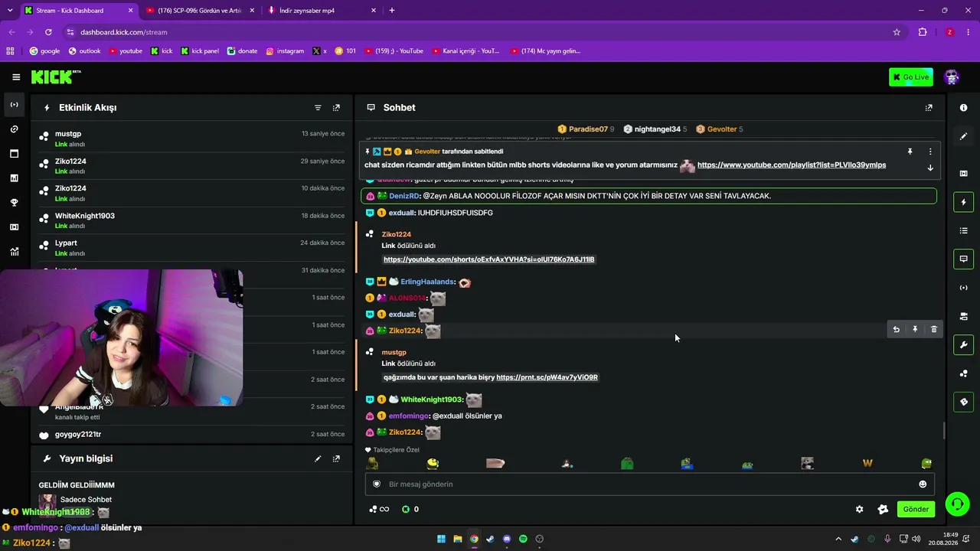Open Spotify from the taskbar
980x551 pixels.
pyautogui.click(x=523, y=539)
